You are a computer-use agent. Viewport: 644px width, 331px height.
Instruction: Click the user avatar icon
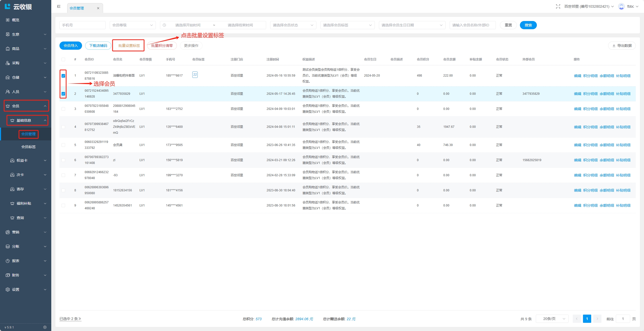point(621,6)
